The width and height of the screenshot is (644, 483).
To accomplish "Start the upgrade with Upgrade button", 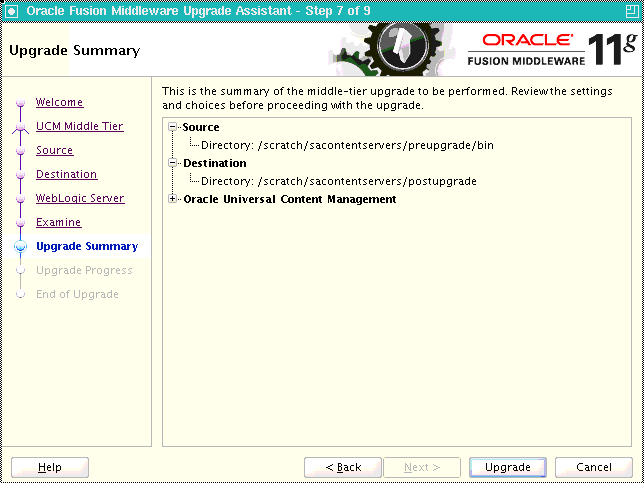I will click(508, 467).
